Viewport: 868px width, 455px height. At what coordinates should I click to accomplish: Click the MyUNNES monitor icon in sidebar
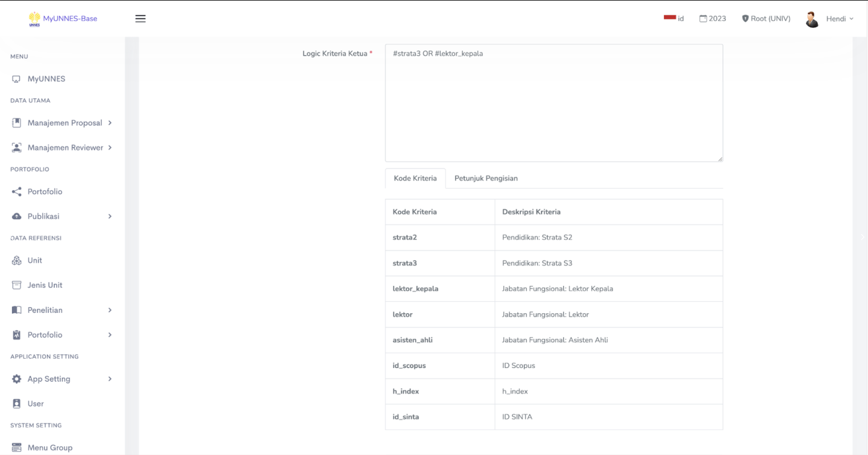click(16, 79)
